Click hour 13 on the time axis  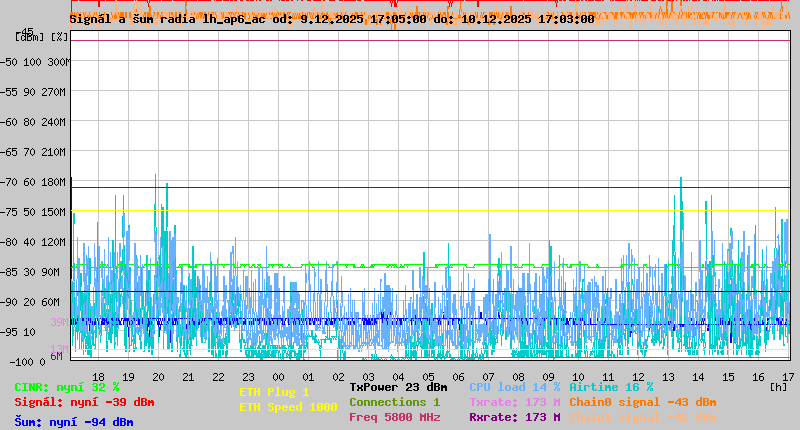pyautogui.click(x=668, y=376)
